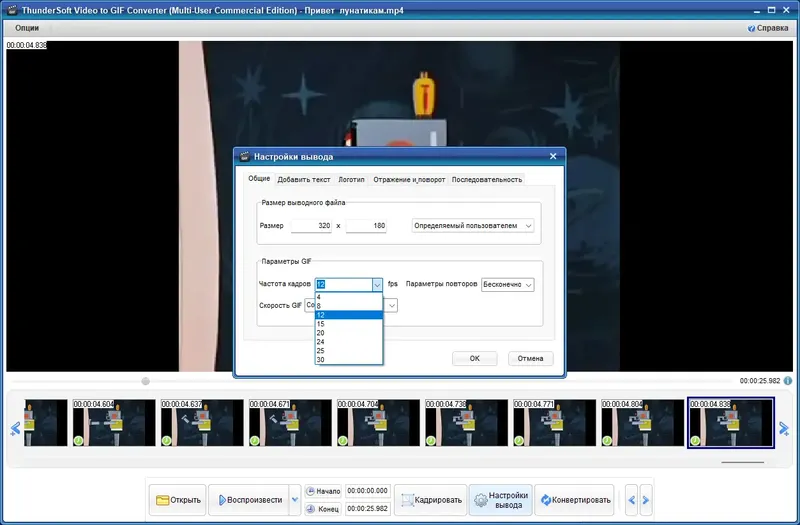Set end point with Конец button
Screen dimensions: 800x525
[x=323, y=509]
